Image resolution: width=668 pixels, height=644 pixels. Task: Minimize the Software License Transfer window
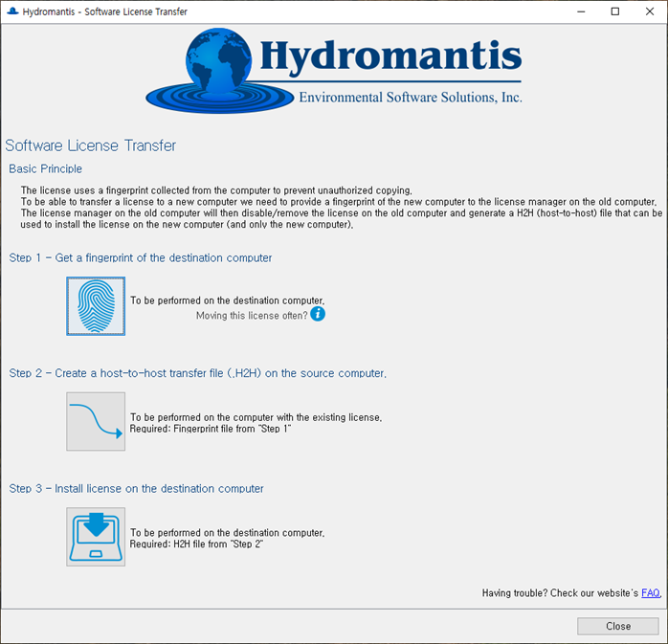581,11
